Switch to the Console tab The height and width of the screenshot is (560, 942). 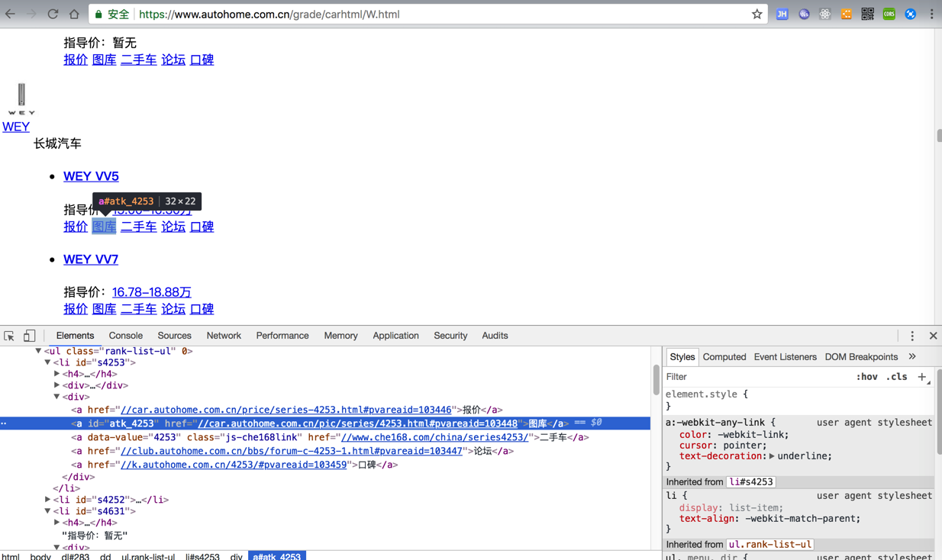pos(126,336)
